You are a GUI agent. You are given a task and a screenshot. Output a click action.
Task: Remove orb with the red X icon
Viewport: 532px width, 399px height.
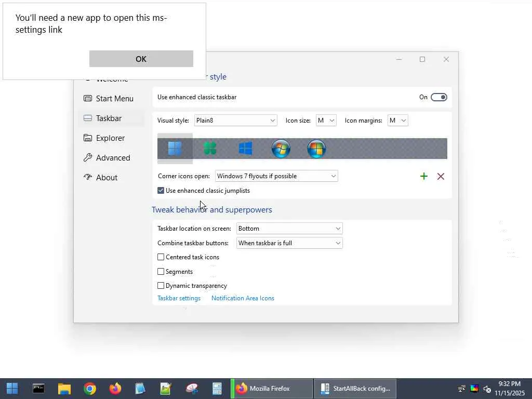(441, 176)
